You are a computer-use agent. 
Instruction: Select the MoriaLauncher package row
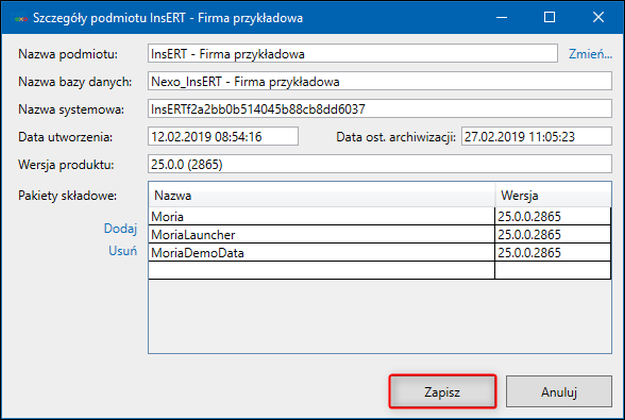tap(321, 234)
